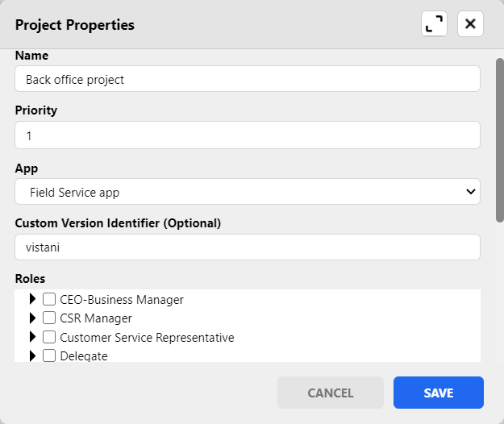Click the Custom Version Identifier field

coord(248,247)
